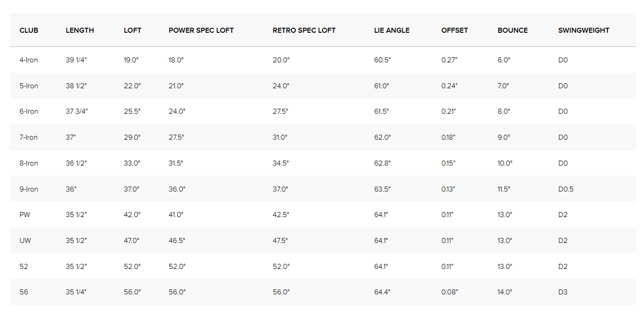Select the 34.5° retro spec loft cell
Viewport: 644px width, 316px height.
pos(281,163)
